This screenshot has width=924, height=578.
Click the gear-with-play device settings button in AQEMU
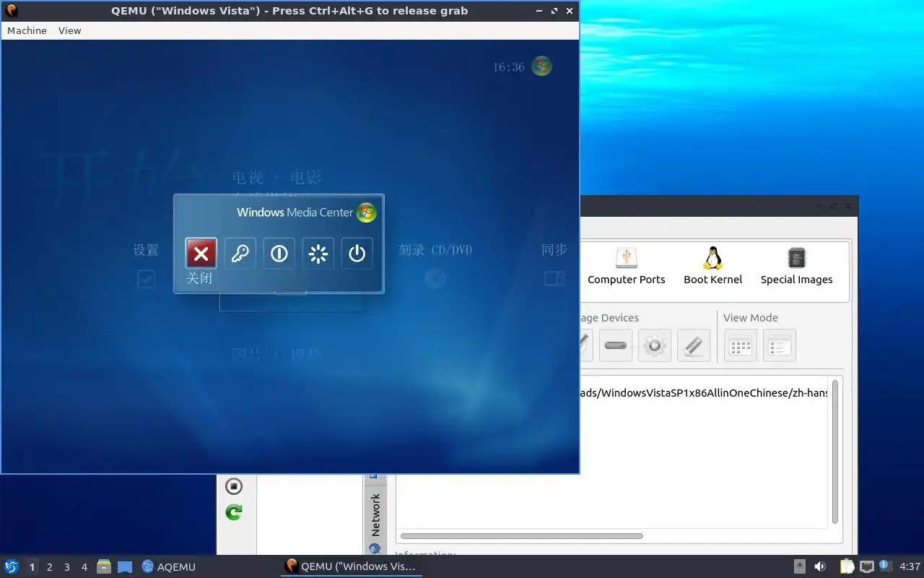coord(655,345)
